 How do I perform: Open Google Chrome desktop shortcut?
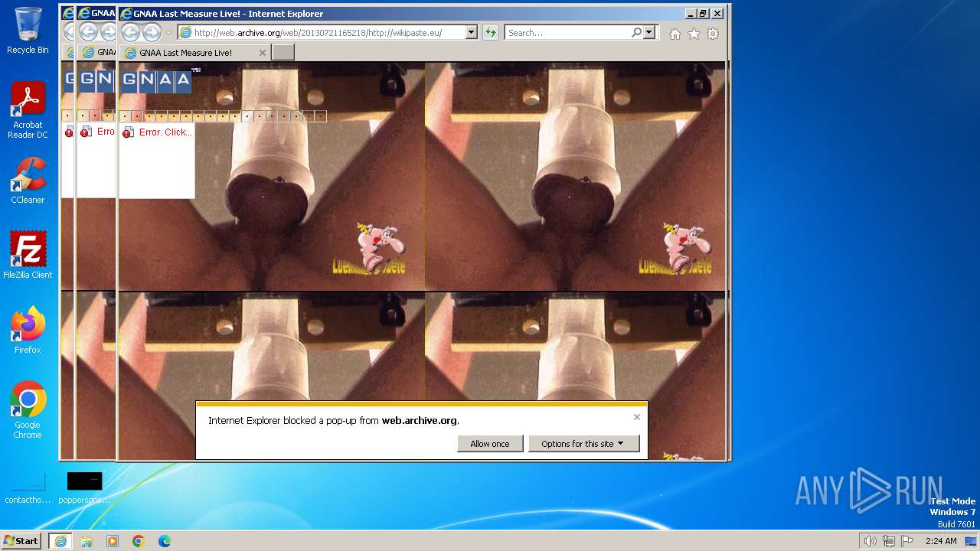28,410
